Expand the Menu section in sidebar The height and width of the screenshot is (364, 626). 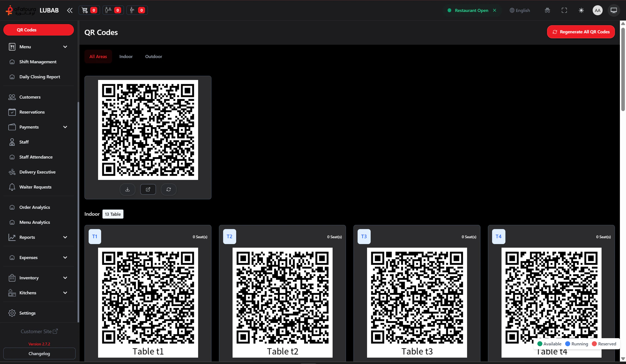coord(38,47)
